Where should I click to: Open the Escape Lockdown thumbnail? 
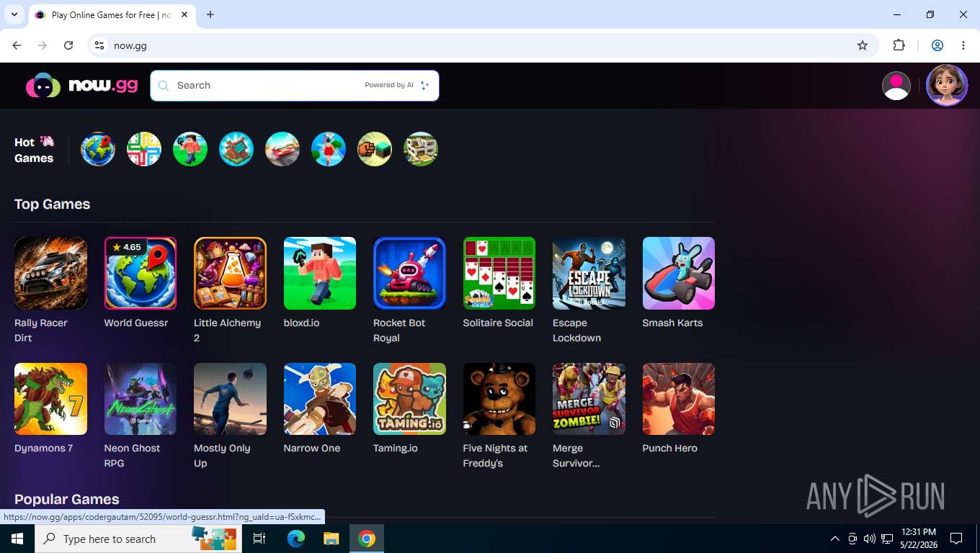click(x=589, y=273)
